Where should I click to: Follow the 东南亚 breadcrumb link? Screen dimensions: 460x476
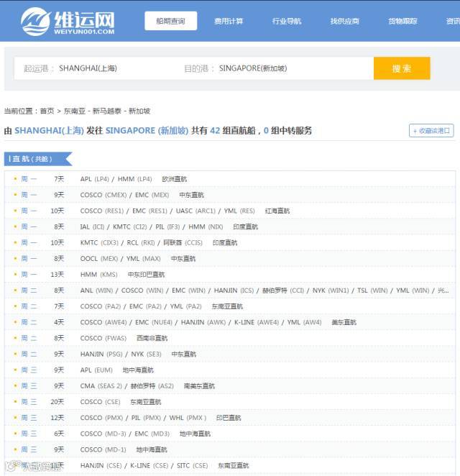[x=74, y=111]
